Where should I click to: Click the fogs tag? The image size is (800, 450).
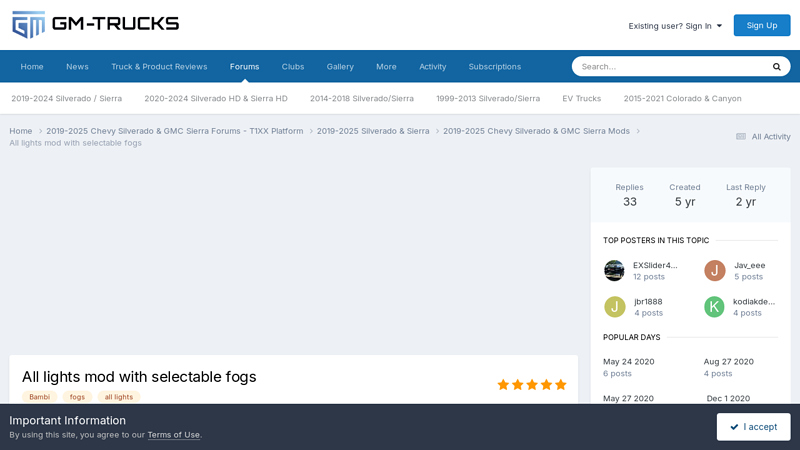(x=77, y=397)
